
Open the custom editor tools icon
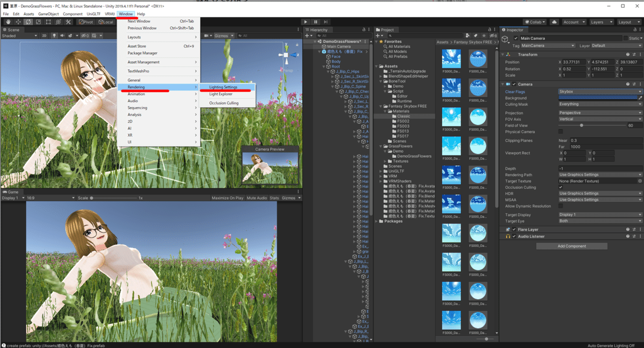point(68,22)
